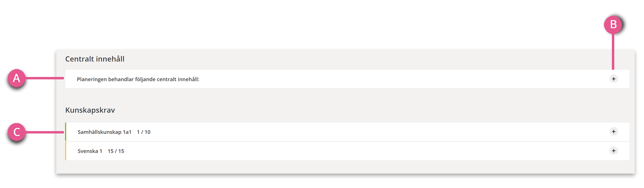Click the pink B annotation marker
Viewport: 644px width, 188px height.
[613, 24]
